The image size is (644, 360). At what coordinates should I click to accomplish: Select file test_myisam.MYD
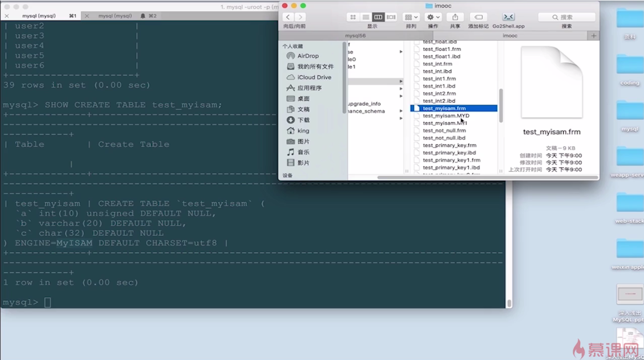click(x=446, y=116)
